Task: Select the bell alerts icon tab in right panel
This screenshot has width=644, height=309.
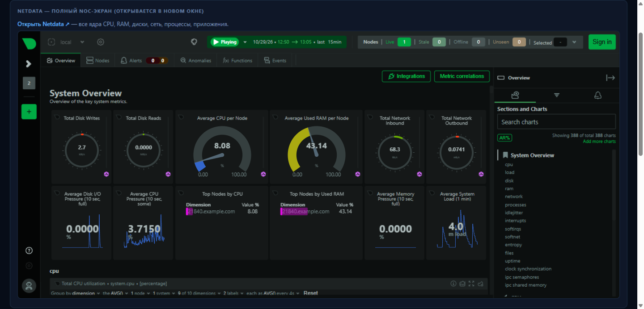Action: (x=598, y=95)
